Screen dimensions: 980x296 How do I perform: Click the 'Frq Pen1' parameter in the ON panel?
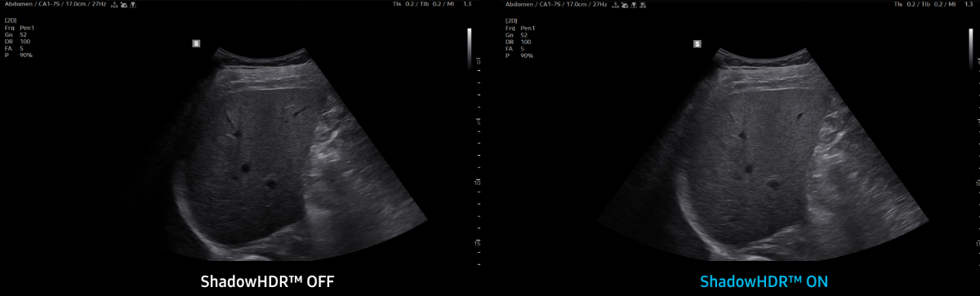tap(520, 29)
